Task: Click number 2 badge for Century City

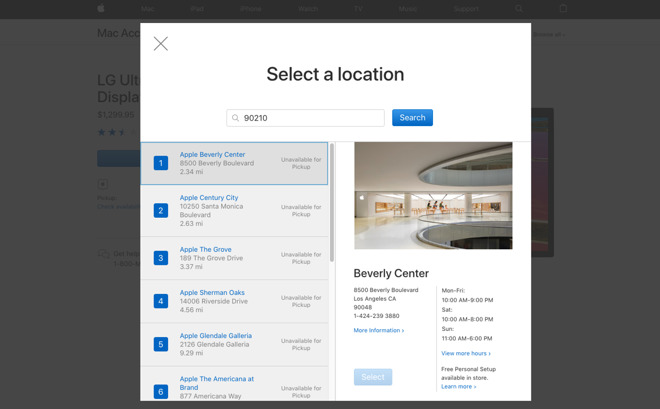Action: [161, 210]
